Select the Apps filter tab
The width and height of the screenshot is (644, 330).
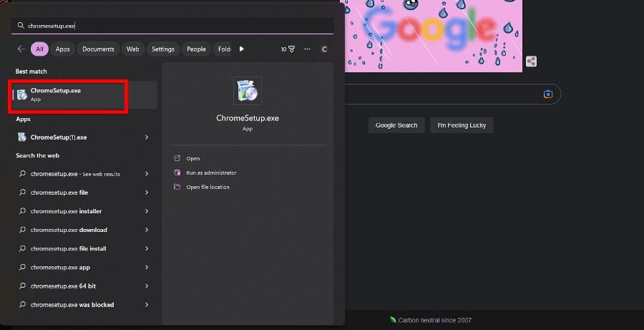pyautogui.click(x=62, y=49)
